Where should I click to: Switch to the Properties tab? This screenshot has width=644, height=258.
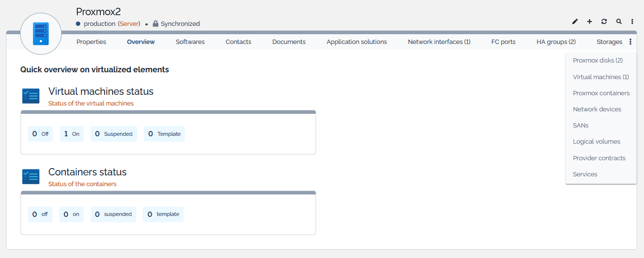click(x=91, y=42)
